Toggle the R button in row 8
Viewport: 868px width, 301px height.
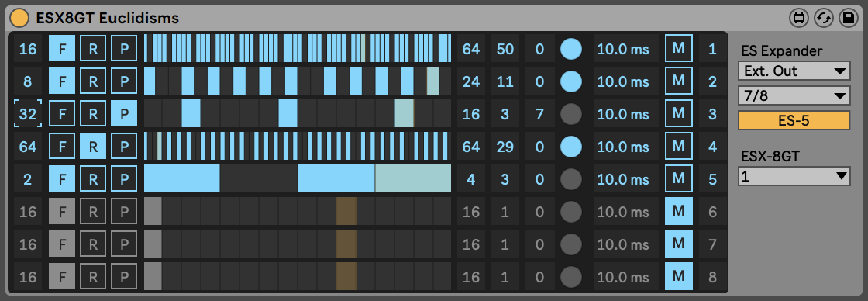(94, 276)
